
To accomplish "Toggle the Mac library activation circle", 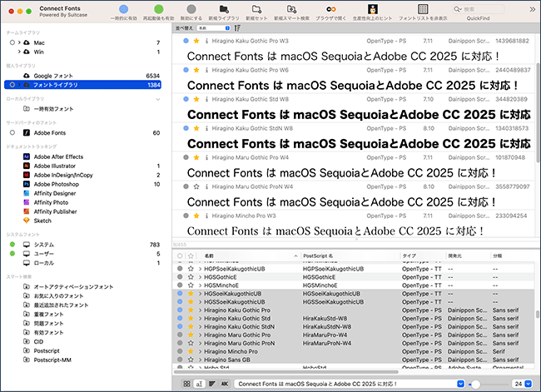I will coord(12,42).
